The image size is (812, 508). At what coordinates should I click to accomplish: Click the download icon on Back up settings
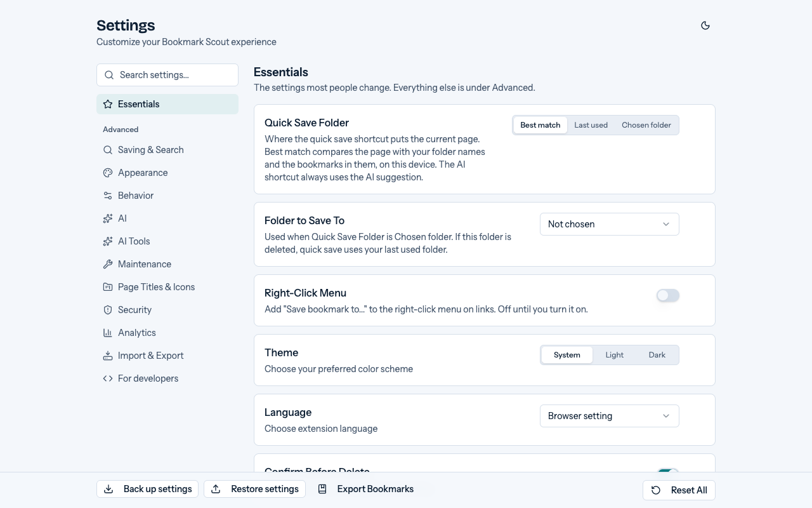pyautogui.click(x=108, y=489)
